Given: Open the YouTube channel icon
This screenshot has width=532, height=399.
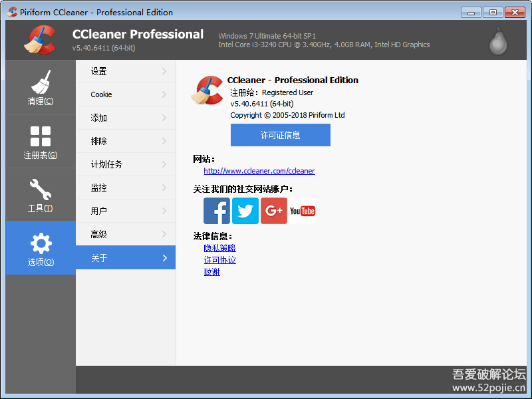Looking at the screenshot, I should tap(303, 211).
